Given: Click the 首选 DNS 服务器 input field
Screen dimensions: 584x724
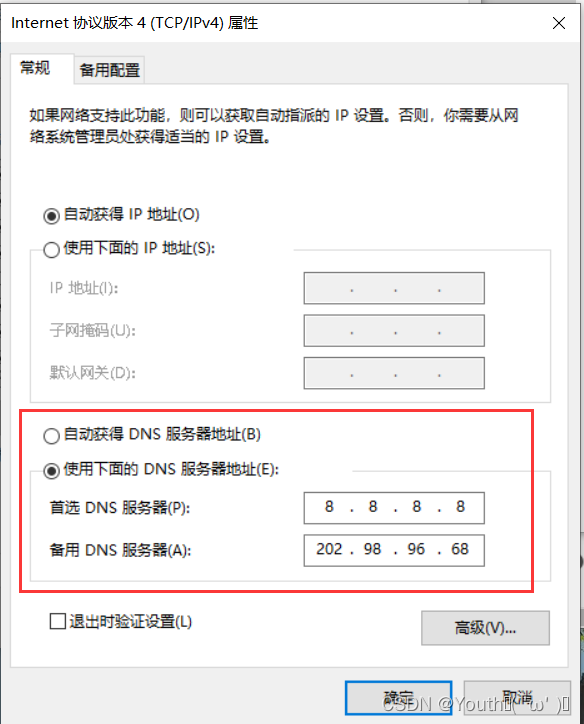Looking at the screenshot, I should click(x=394, y=508).
